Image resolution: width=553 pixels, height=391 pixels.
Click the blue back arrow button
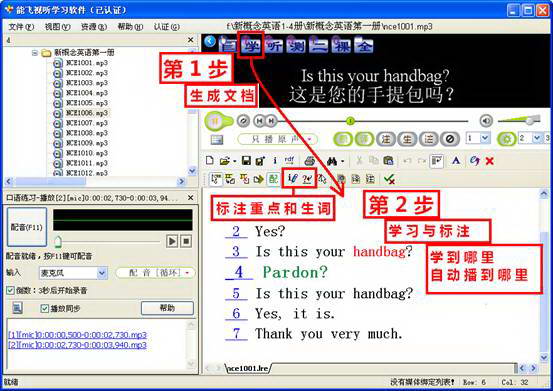210,42
